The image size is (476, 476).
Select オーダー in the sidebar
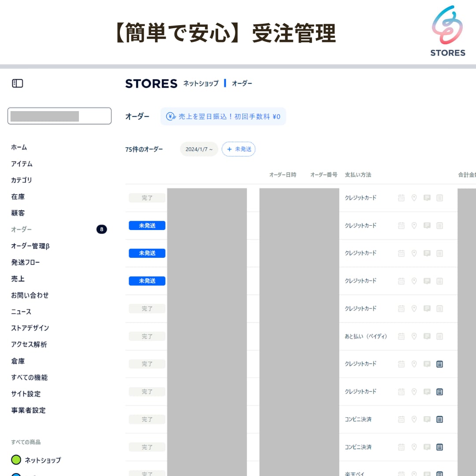(21, 229)
